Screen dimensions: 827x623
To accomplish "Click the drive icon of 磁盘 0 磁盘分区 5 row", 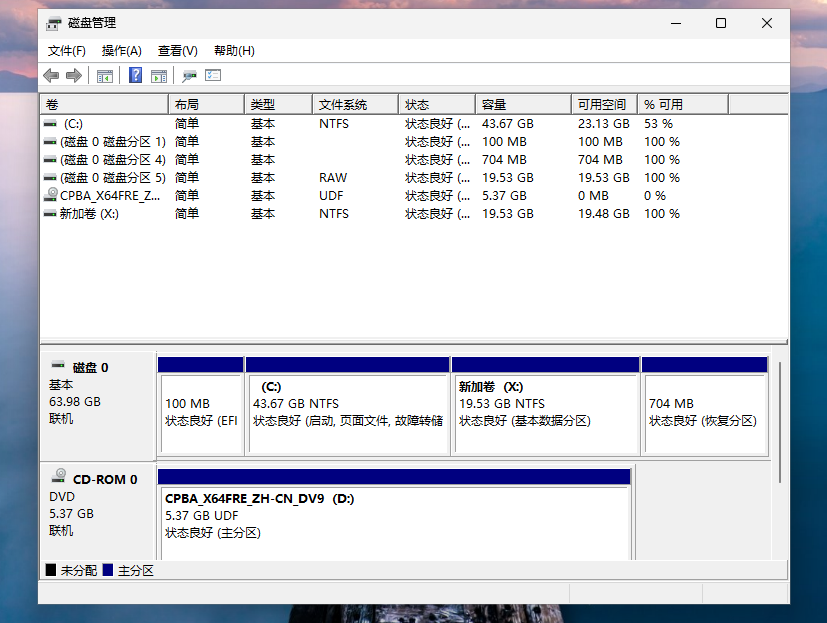I will (x=50, y=178).
